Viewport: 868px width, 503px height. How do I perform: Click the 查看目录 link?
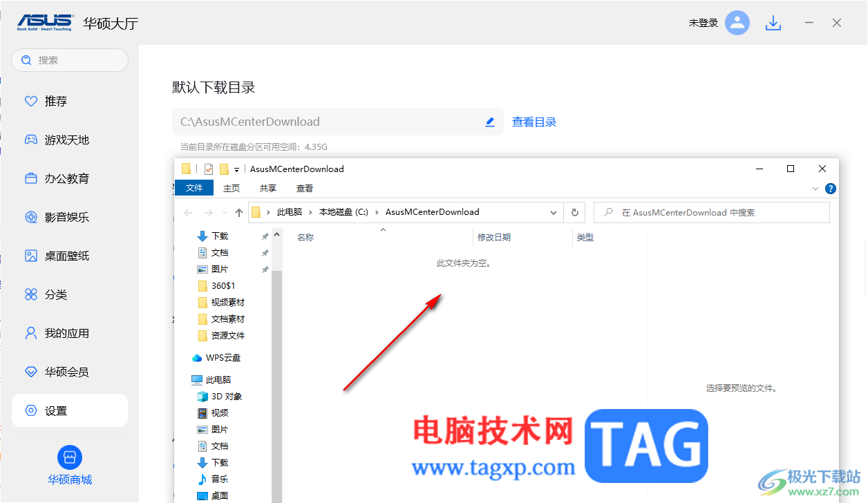(534, 122)
